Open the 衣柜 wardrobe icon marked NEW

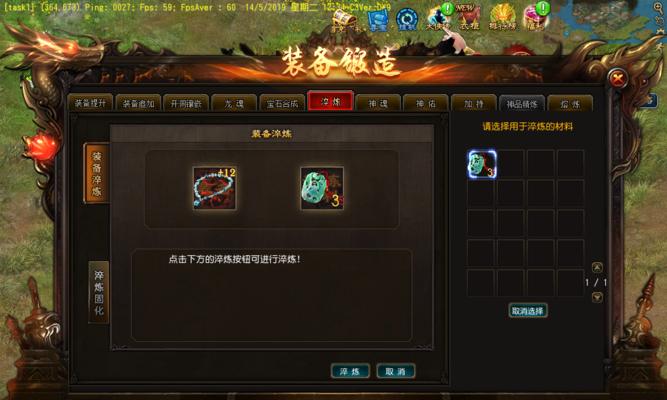468,18
